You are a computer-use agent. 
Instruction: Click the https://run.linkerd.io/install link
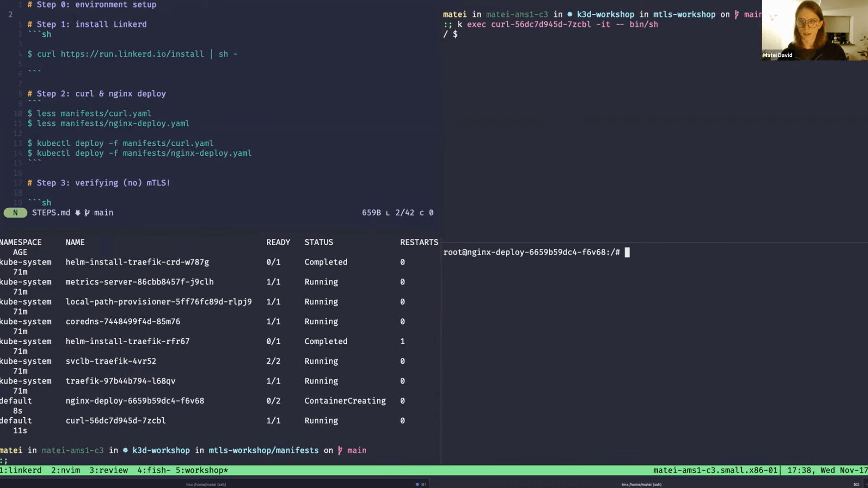coord(132,54)
